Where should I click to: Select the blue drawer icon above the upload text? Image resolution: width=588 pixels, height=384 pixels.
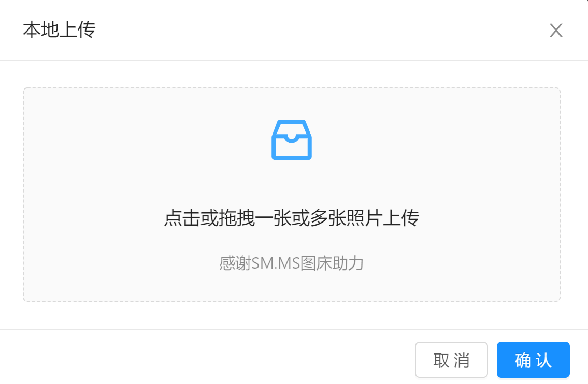pyautogui.click(x=291, y=140)
